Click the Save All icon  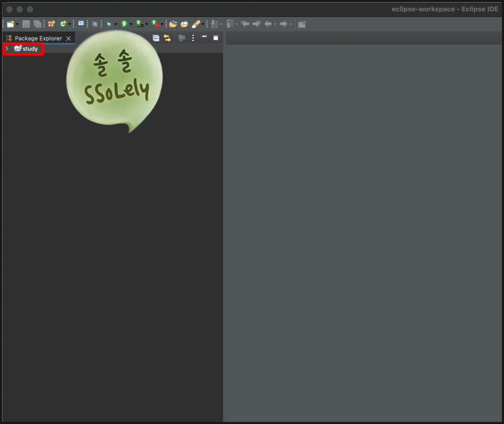(x=38, y=24)
